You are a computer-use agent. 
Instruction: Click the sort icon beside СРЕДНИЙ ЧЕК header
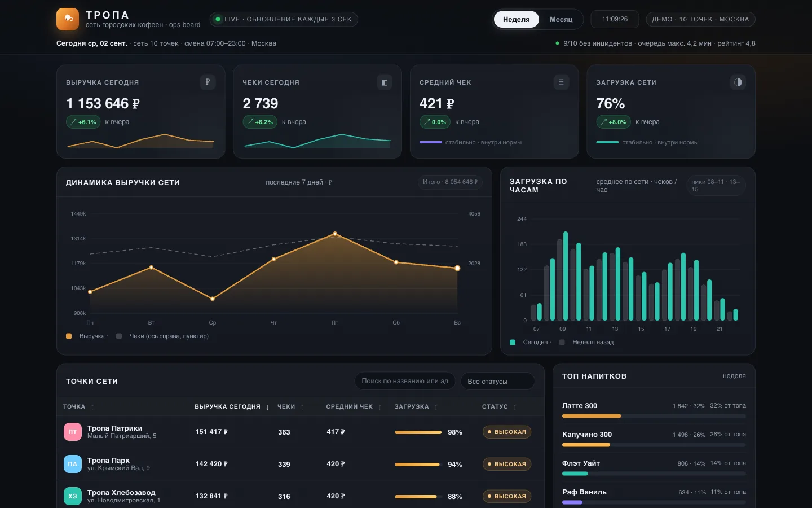pos(380,407)
